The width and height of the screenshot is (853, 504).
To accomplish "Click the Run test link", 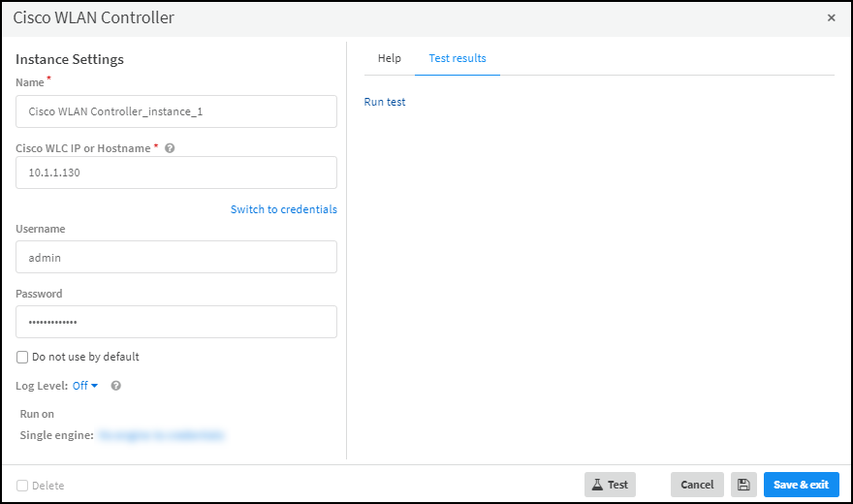I will point(385,102).
